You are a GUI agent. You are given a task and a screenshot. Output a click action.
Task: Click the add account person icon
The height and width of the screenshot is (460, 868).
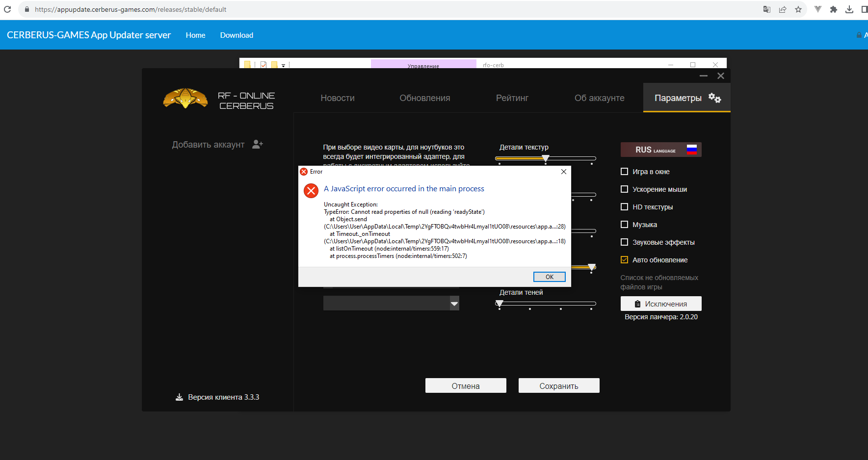click(258, 144)
